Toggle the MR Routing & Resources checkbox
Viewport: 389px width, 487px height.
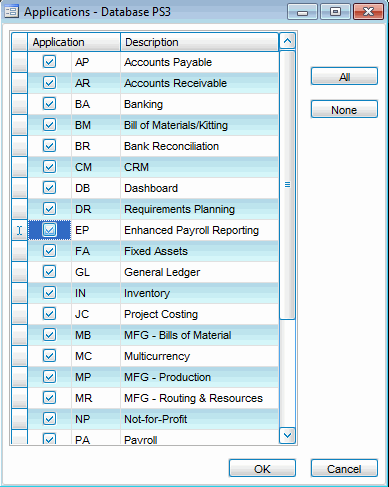[x=49, y=398]
